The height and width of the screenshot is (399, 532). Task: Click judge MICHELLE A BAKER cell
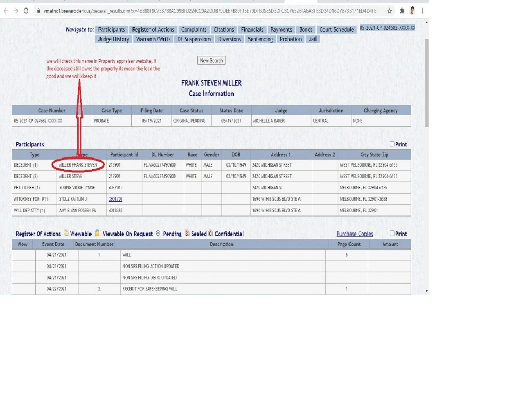[x=281, y=121]
